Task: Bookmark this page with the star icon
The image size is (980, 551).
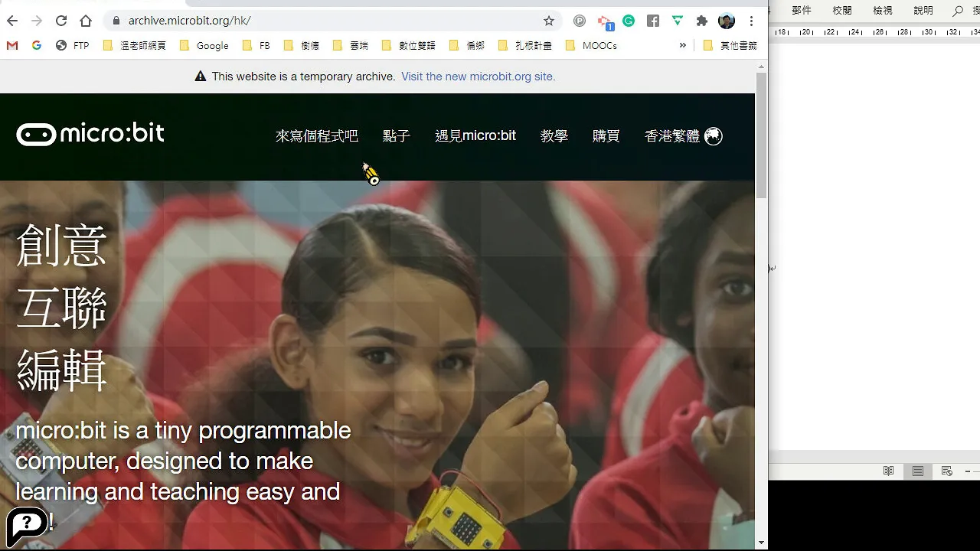Action: (548, 21)
